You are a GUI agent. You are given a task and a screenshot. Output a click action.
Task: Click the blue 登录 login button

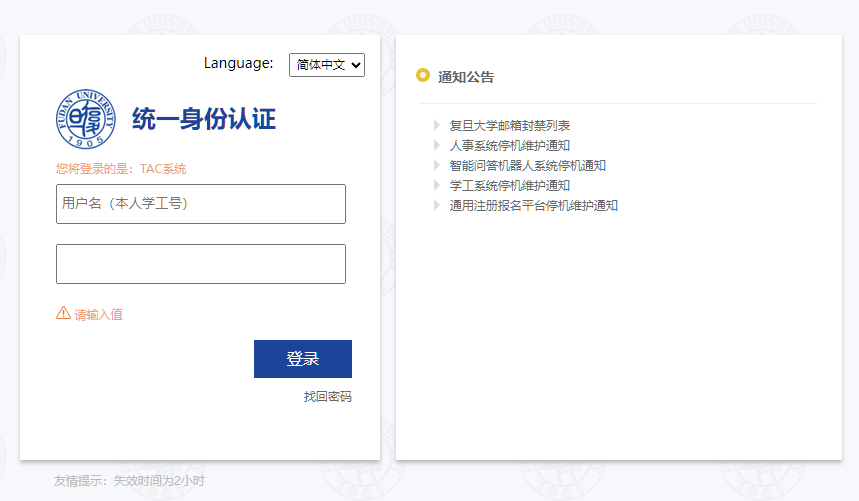pos(303,359)
